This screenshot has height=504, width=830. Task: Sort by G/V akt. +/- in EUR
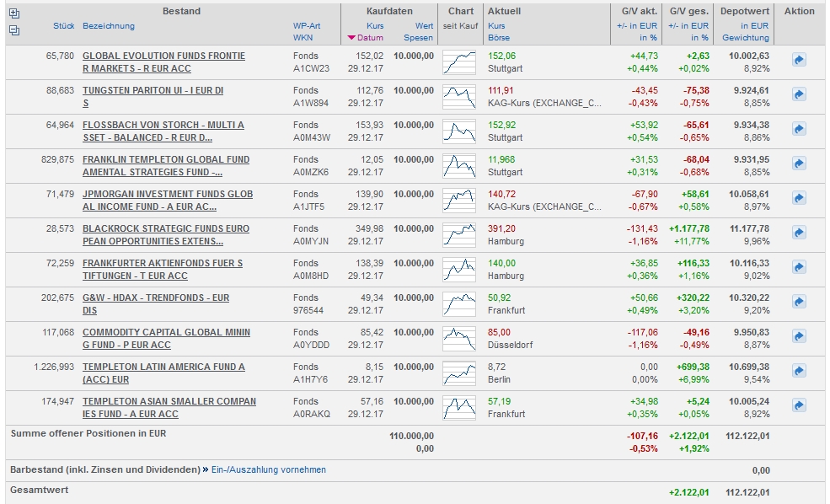click(637, 25)
